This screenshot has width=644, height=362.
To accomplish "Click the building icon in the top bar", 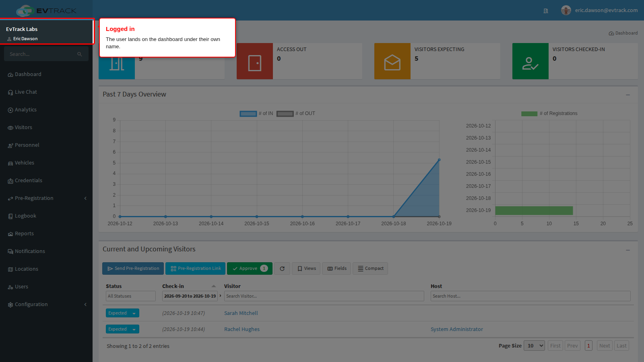I will point(546,11).
